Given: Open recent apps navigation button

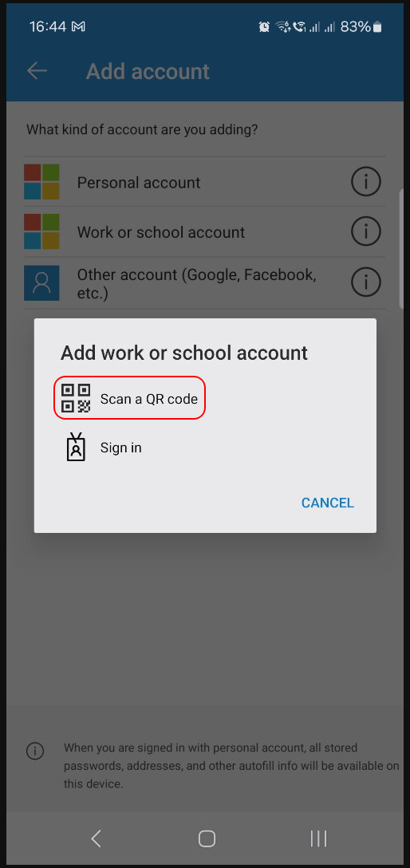Looking at the screenshot, I should 318,838.
